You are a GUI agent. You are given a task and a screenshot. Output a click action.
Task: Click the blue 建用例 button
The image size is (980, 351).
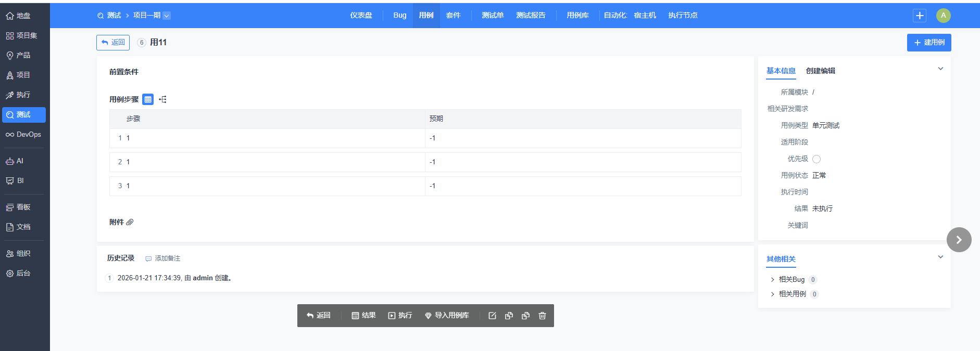point(929,43)
